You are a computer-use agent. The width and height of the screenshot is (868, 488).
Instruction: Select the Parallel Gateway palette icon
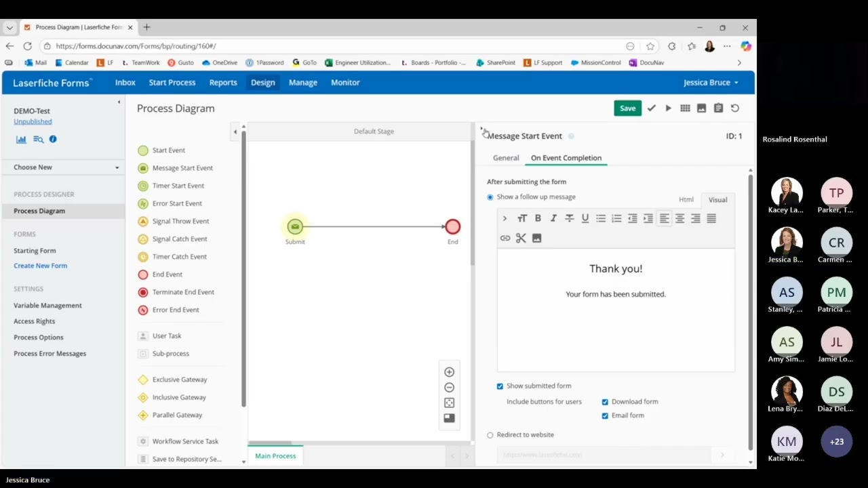pyautogui.click(x=142, y=415)
